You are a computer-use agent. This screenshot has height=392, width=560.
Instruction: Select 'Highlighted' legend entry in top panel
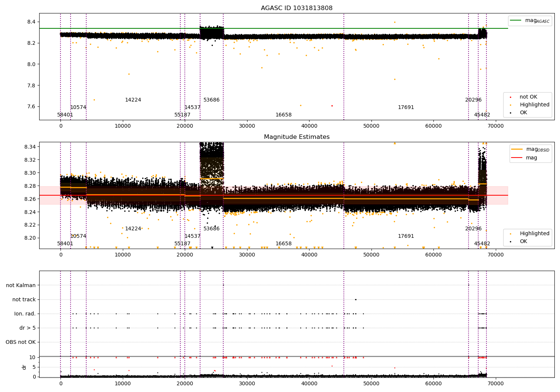pos(534,105)
